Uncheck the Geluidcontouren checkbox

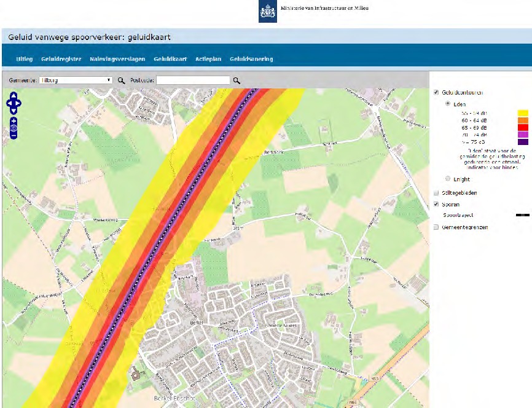click(x=436, y=92)
